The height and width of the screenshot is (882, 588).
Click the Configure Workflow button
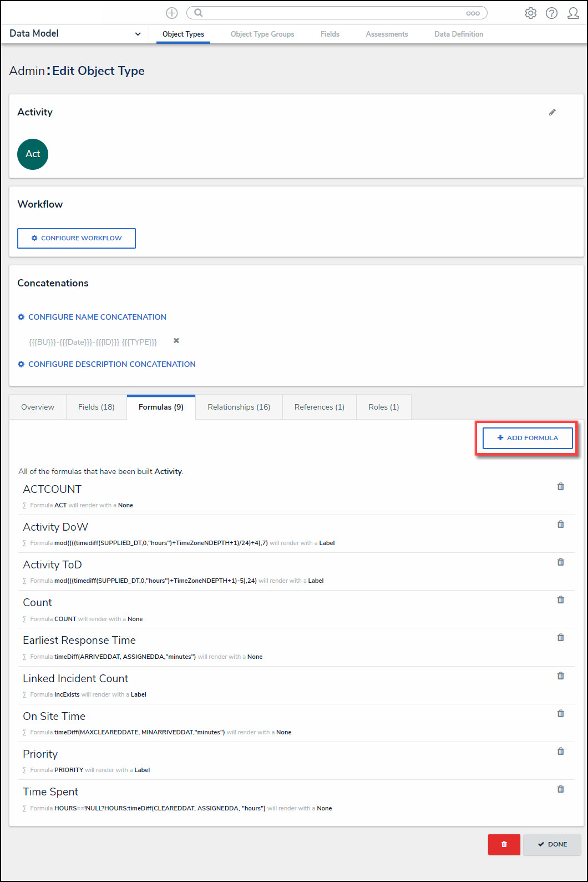tap(77, 238)
